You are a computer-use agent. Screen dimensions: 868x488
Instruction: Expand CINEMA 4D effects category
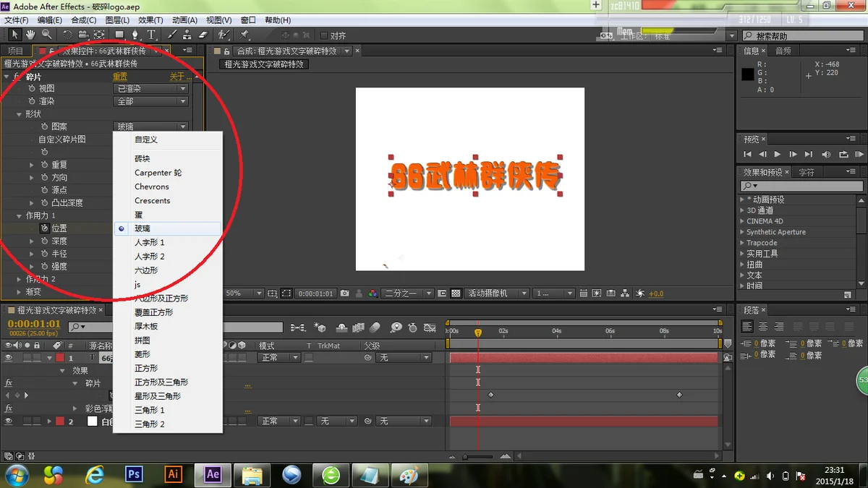(742, 221)
